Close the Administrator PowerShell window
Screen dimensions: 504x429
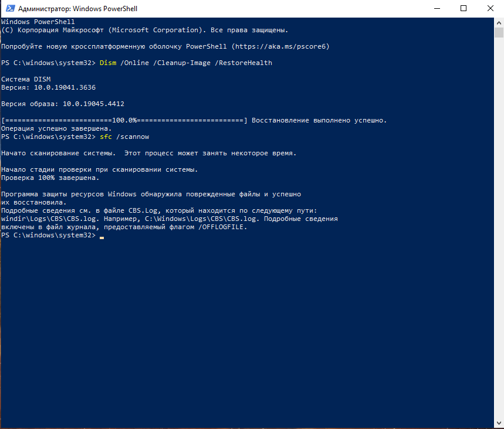(x=491, y=9)
